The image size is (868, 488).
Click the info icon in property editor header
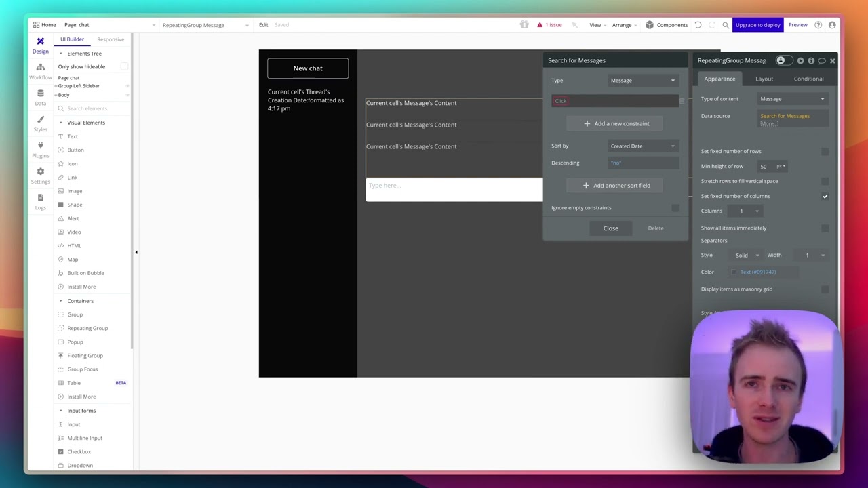tap(811, 61)
